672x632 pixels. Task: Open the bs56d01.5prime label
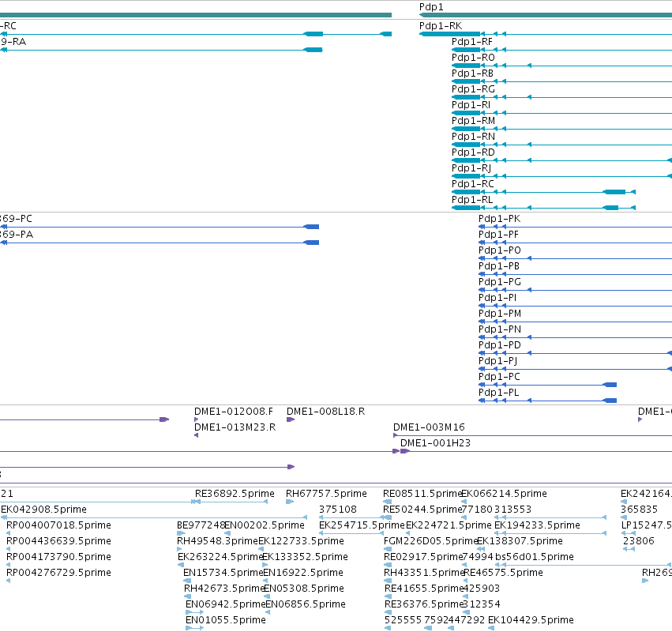pyautogui.click(x=535, y=558)
